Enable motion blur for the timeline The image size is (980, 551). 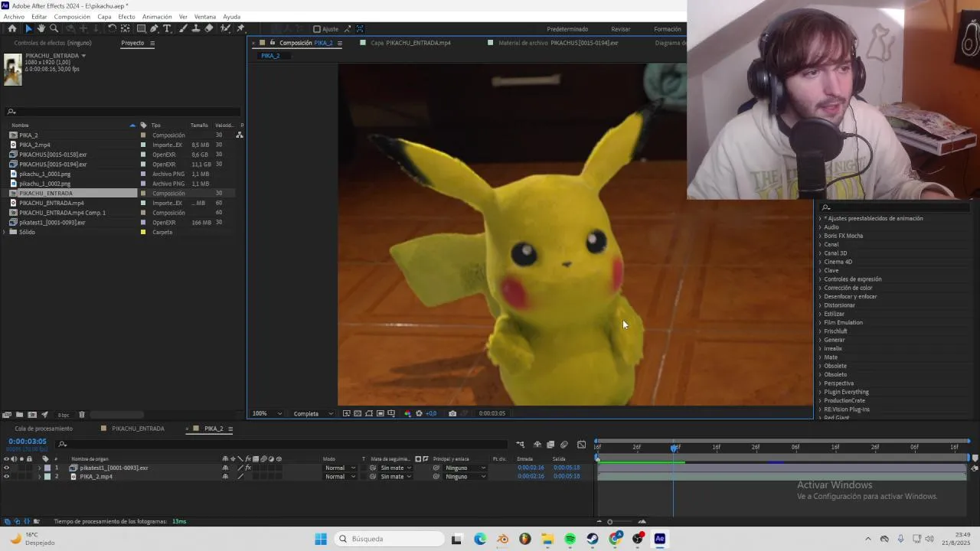(x=564, y=445)
